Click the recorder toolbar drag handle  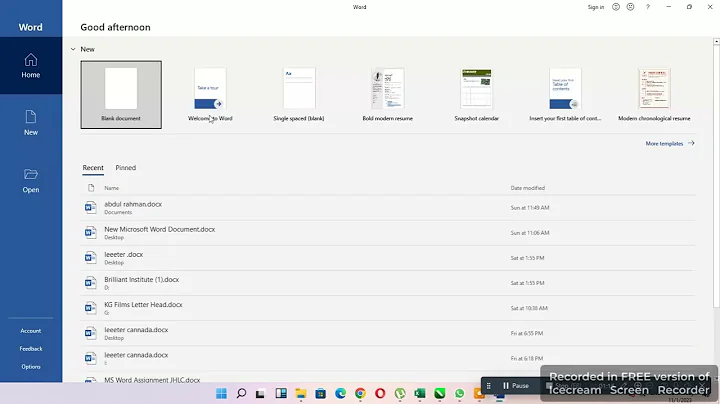pyautogui.click(x=489, y=386)
